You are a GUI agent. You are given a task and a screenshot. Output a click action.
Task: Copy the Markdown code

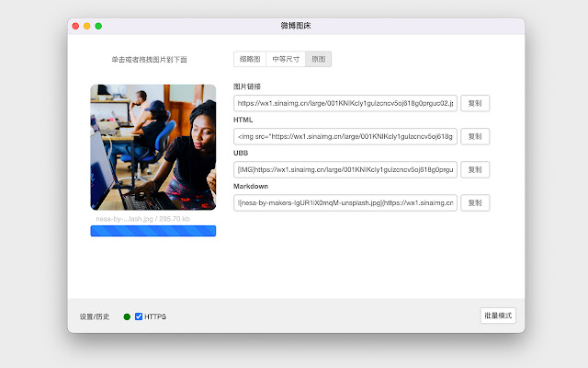(x=475, y=202)
